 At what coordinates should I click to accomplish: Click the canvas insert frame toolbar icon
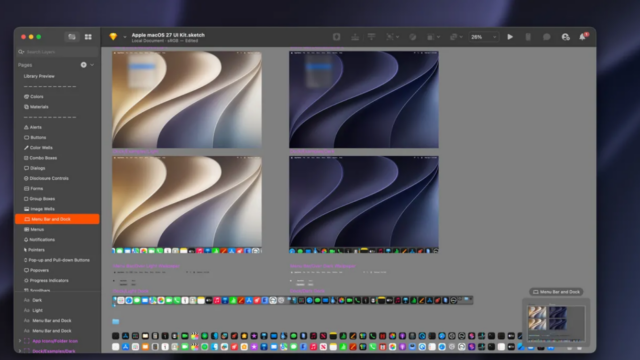336,37
